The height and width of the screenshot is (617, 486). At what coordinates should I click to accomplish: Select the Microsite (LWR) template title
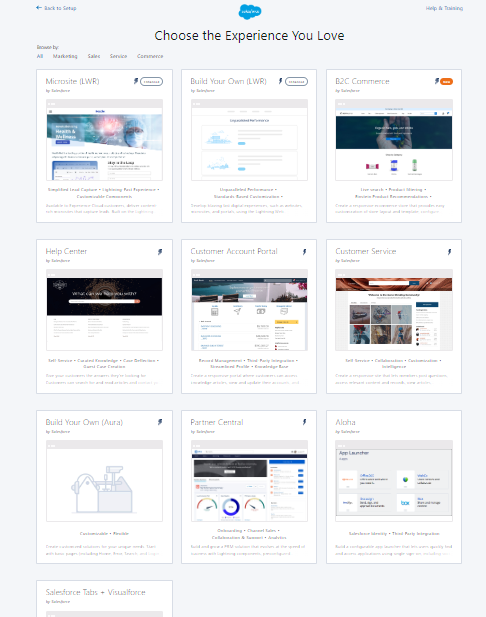coord(72,81)
